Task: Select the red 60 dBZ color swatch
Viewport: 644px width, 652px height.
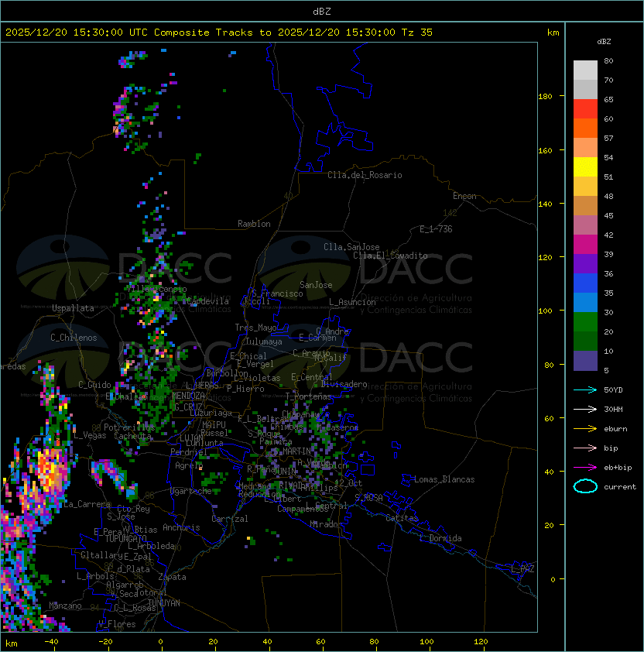Action: point(585,109)
